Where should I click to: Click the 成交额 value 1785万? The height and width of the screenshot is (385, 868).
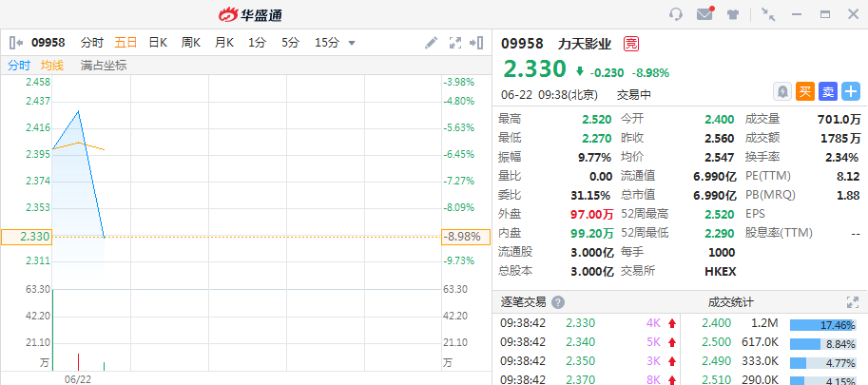(x=840, y=138)
